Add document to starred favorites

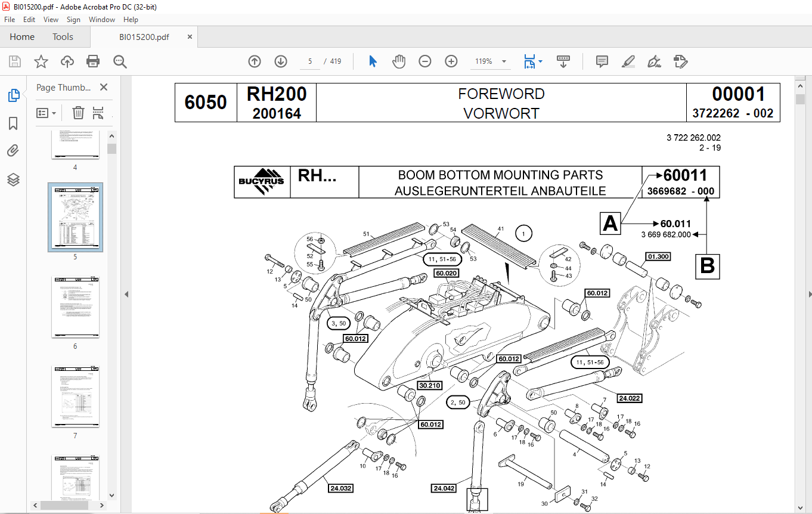(41, 61)
